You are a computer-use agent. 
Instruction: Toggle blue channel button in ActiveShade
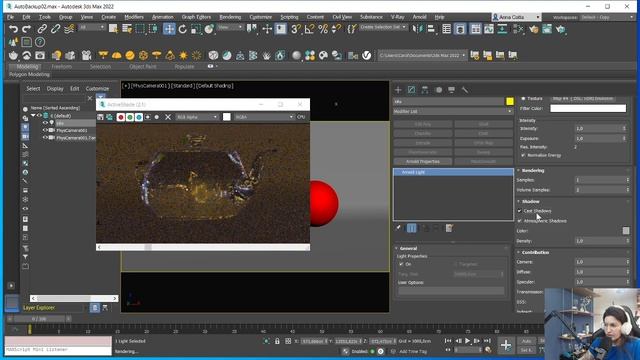tap(139, 117)
